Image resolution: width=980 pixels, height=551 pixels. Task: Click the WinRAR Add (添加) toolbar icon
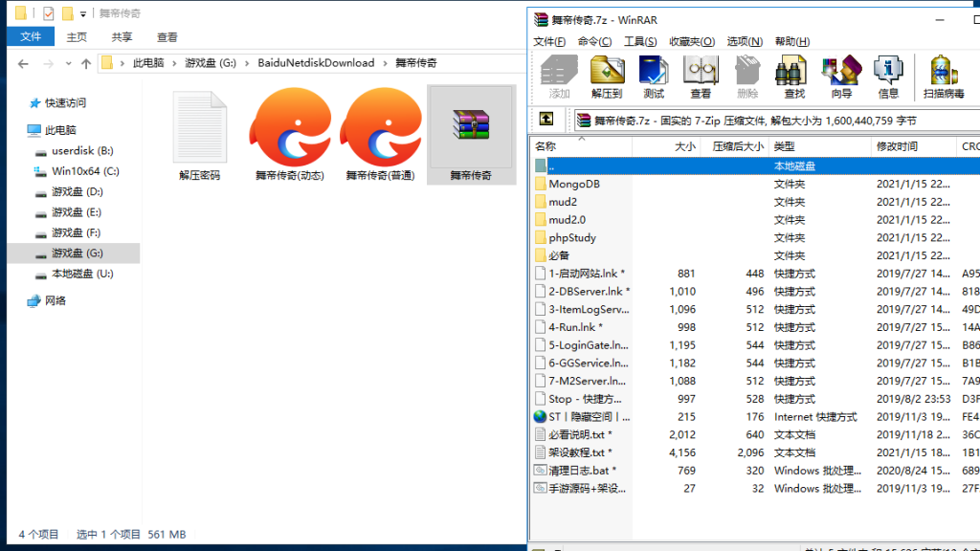coord(559,77)
